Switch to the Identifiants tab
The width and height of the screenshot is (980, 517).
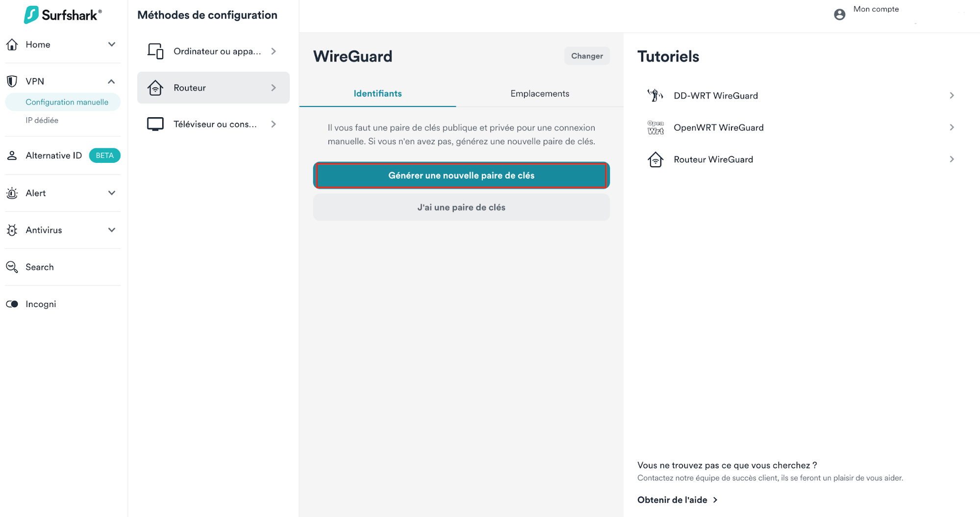click(x=377, y=93)
